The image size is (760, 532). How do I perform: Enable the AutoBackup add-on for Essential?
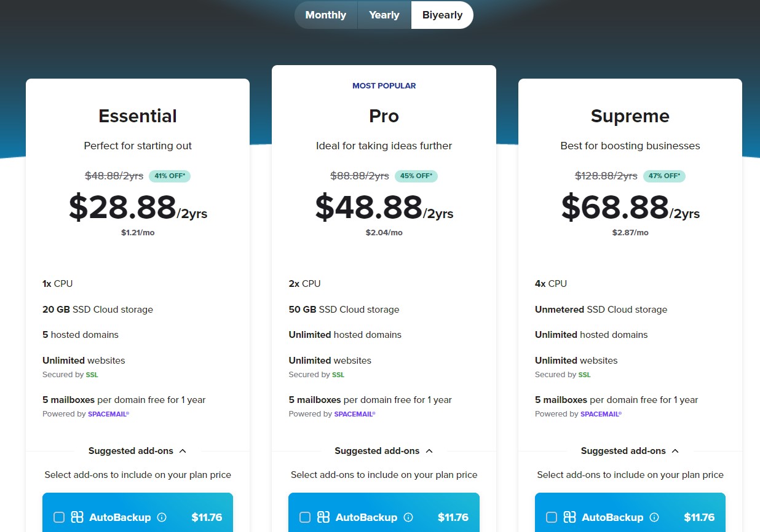tap(59, 517)
